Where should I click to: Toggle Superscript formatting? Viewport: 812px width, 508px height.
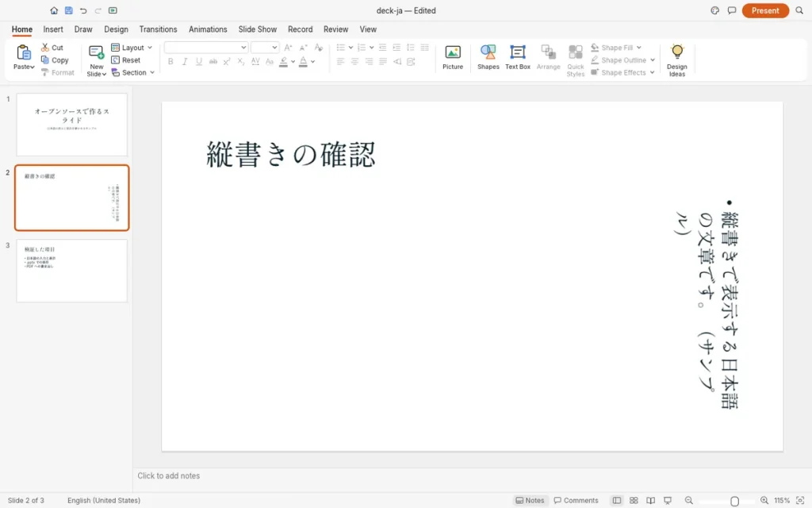[x=227, y=61]
